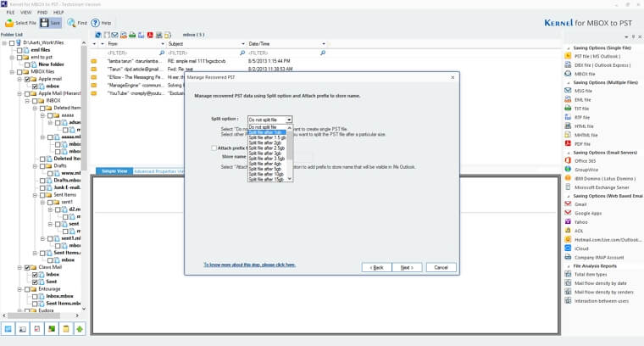Close the Manage Recovered PST dialog
Screen dimensions: 644x346
[452, 77]
